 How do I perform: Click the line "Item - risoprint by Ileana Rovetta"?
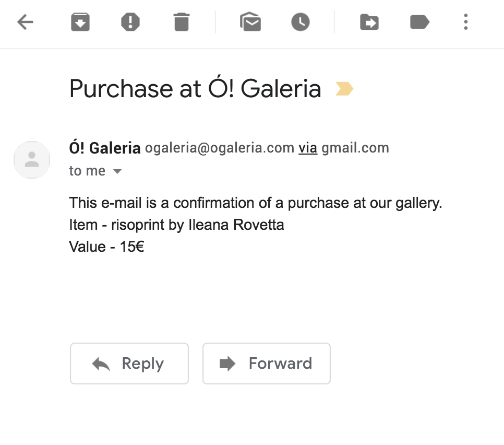[176, 225]
